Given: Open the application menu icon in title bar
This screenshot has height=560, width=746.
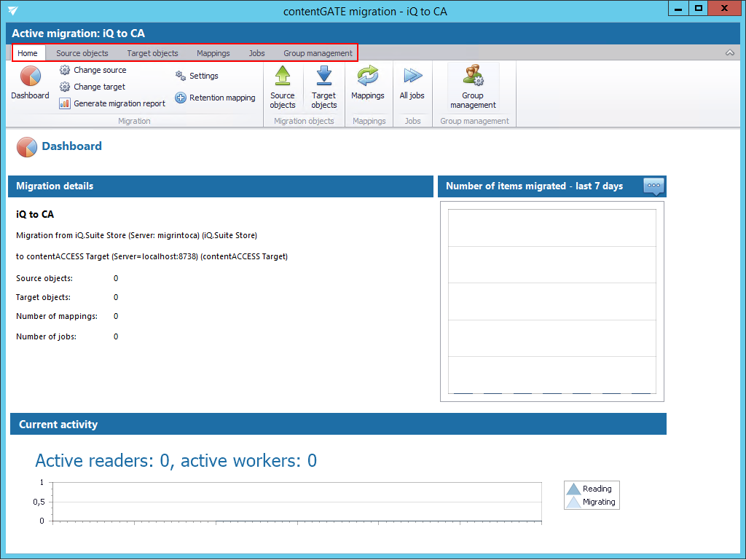Looking at the screenshot, I should click(13, 10).
